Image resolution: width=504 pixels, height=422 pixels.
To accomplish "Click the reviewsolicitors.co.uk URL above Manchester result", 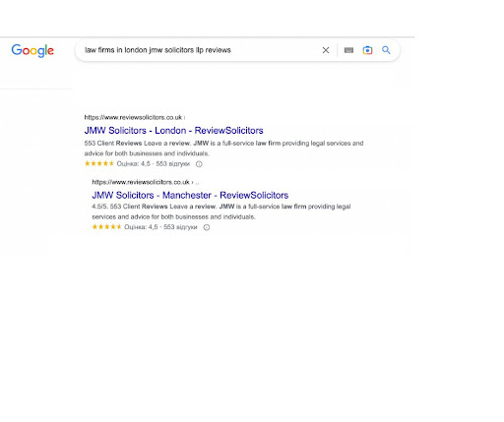I will pyautogui.click(x=141, y=182).
